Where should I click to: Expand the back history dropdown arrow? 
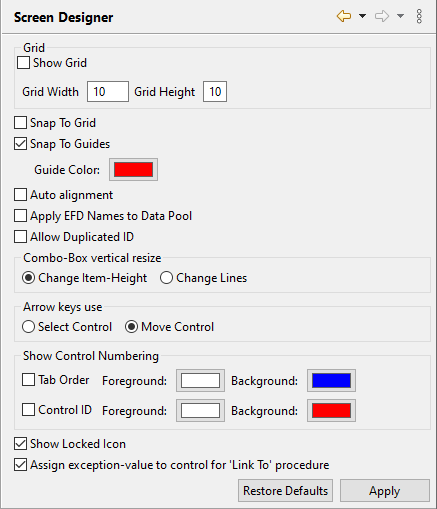[362, 16]
